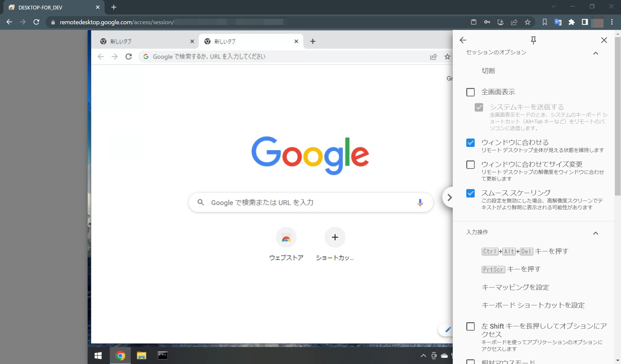Click the options panel vertical scrollbar
This screenshot has height=364, width=621.
click(618, 116)
